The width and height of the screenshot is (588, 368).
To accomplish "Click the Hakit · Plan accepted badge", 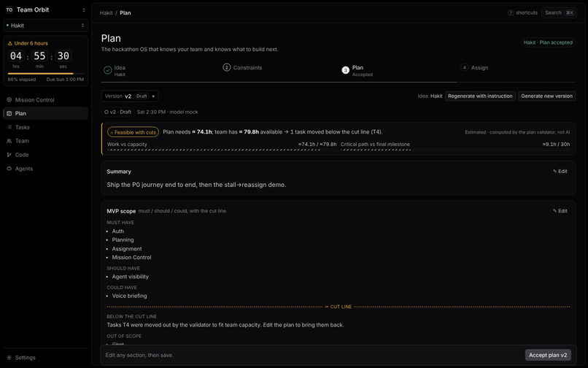I will tap(548, 42).
